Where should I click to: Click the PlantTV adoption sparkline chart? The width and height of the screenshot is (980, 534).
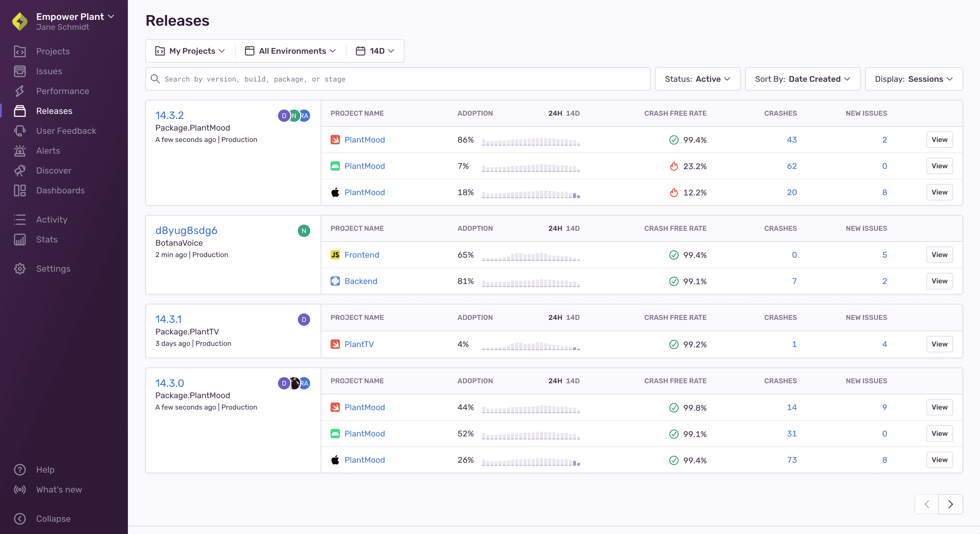click(531, 346)
